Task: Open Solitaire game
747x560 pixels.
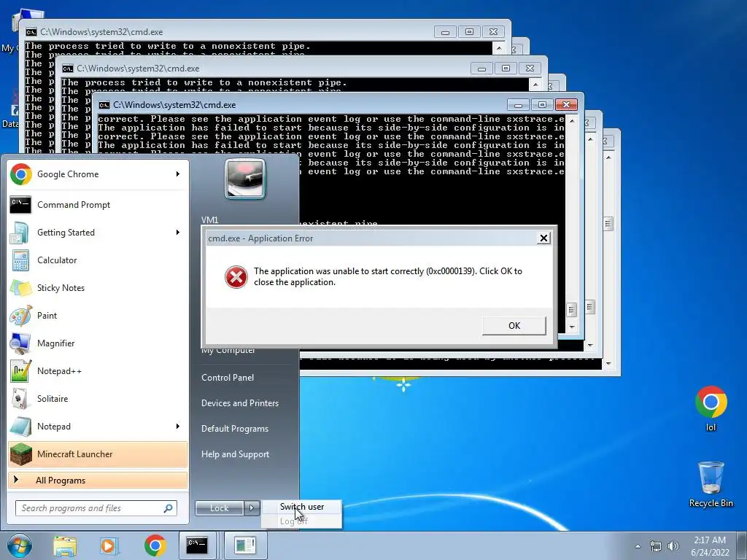Action: point(97,399)
